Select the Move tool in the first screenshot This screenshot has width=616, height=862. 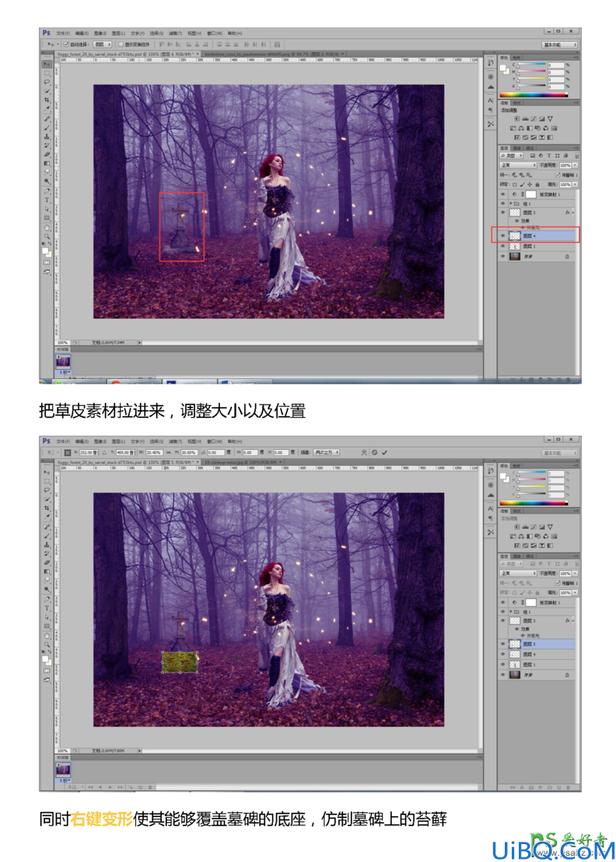tap(47, 64)
